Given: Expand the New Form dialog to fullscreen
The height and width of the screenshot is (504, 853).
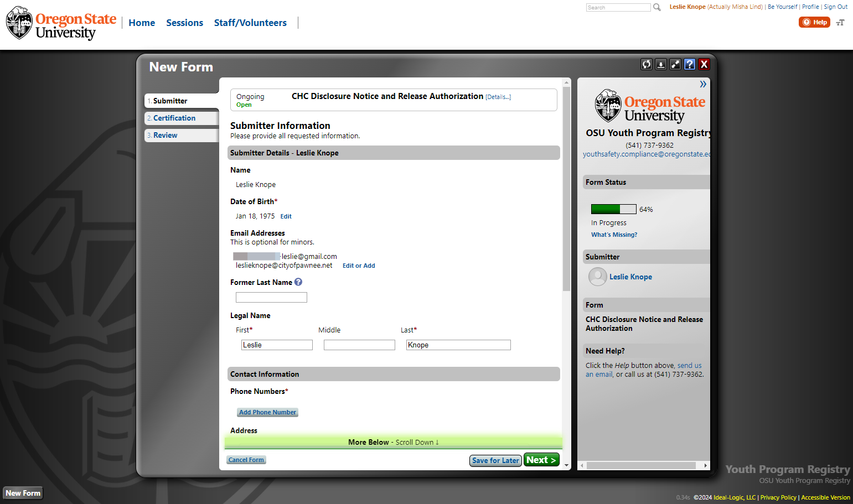Looking at the screenshot, I should (675, 64).
